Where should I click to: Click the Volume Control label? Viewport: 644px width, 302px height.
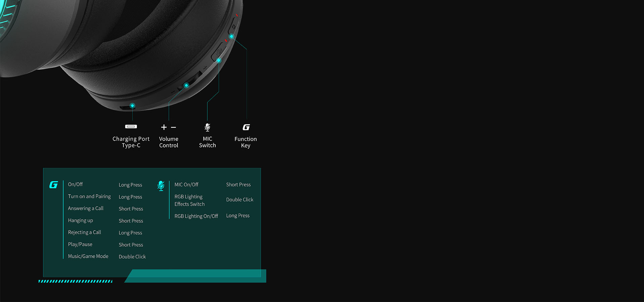[x=169, y=142]
